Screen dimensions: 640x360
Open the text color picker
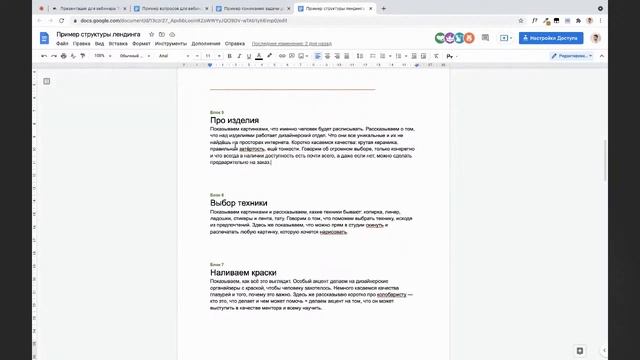click(259, 56)
